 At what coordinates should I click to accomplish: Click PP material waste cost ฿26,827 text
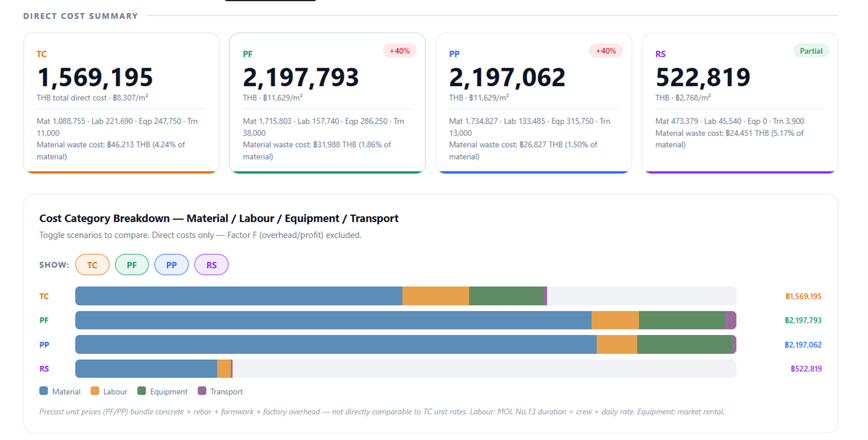click(x=523, y=150)
